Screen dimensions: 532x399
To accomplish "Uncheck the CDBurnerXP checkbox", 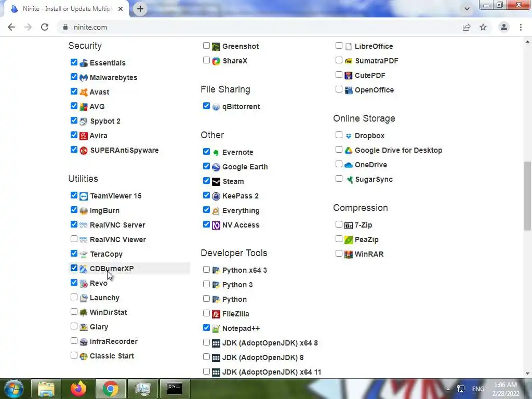I will tap(74, 268).
